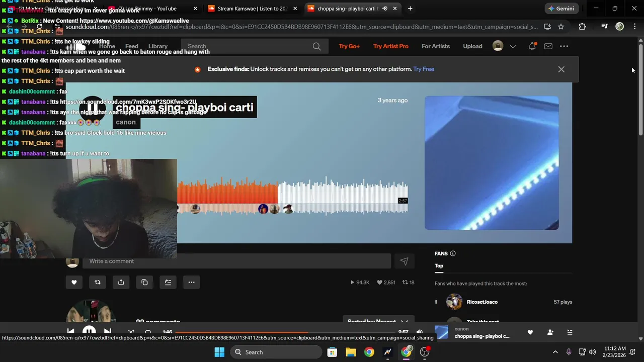Expand the user avatar dropdown chevron
This screenshot has width=644, height=362.
tap(513, 46)
